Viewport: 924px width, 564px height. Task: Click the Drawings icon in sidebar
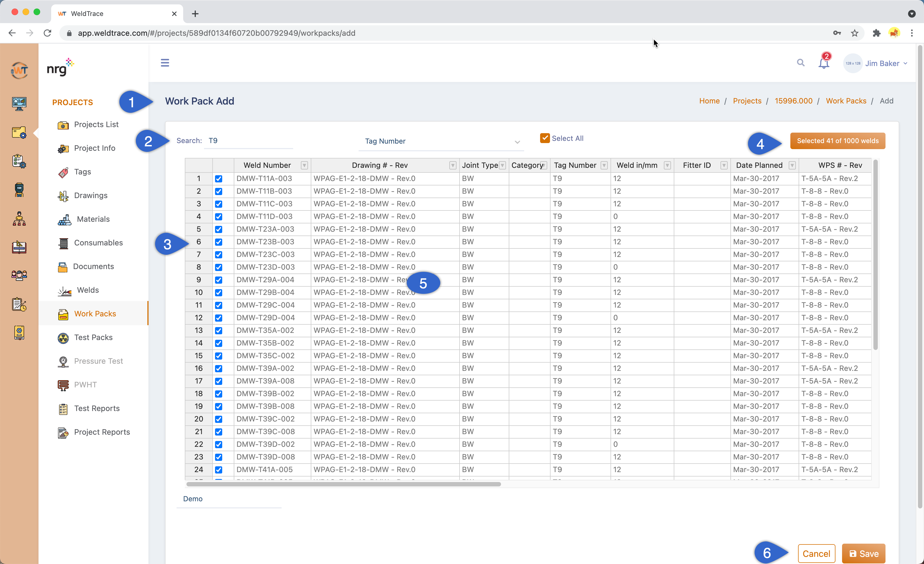(63, 196)
